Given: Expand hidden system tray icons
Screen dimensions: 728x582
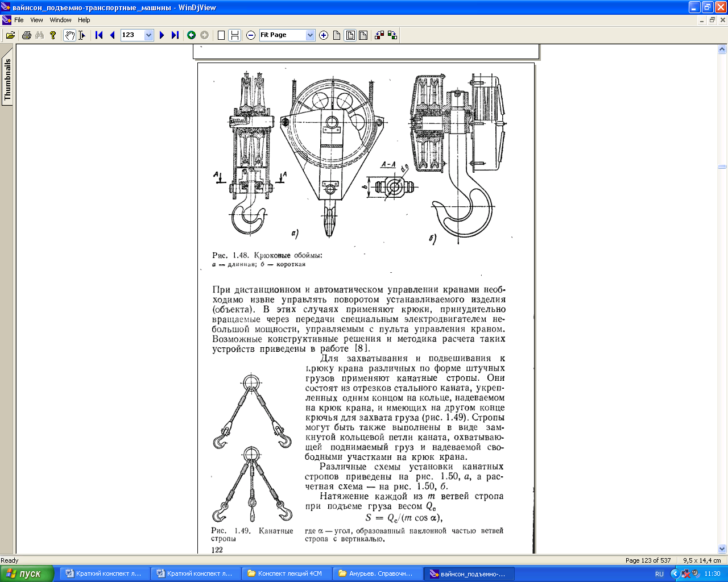Looking at the screenshot, I should (x=675, y=574).
